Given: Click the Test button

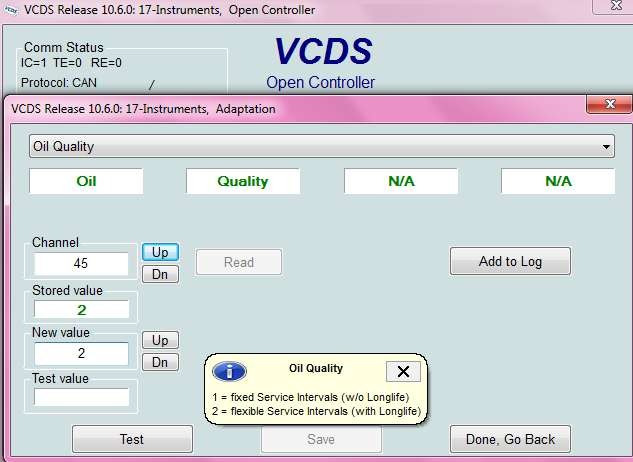Looking at the screenshot, I should tap(132, 439).
